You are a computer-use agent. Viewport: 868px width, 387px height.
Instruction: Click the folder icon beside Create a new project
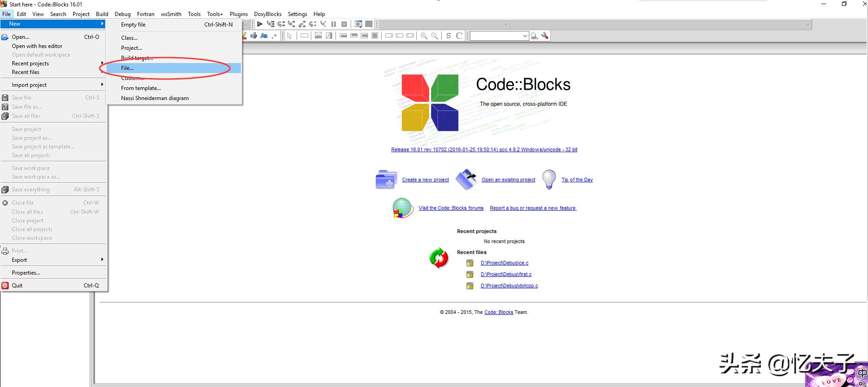coord(386,180)
